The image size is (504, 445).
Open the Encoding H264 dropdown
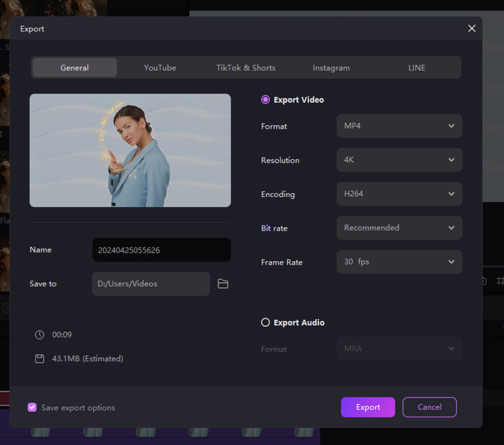(x=399, y=194)
